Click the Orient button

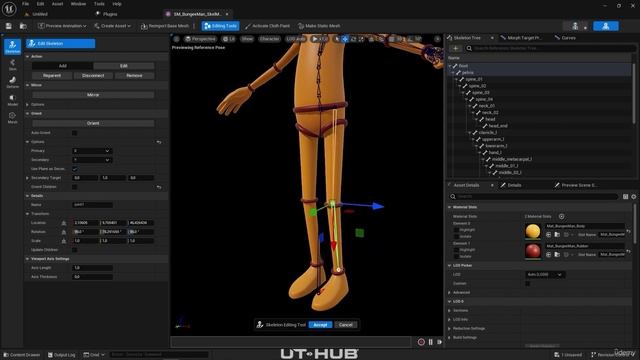pos(93,123)
